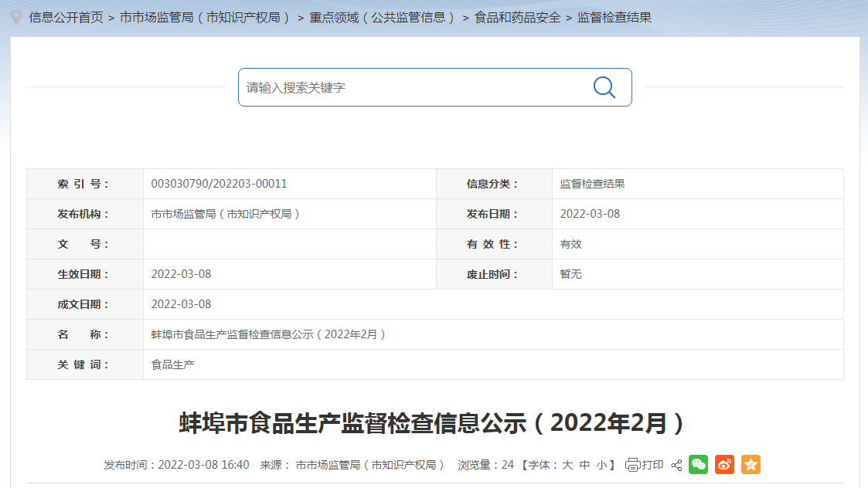Click the 监督检查结果 value in 信息分类 row
This screenshot has width=868, height=488.
tap(592, 184)
